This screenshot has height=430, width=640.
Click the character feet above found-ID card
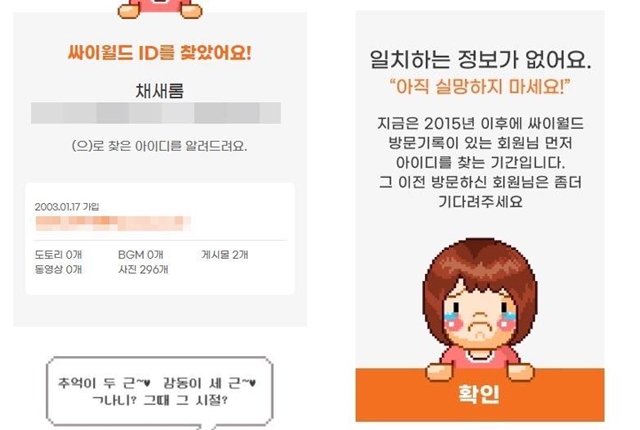pos(160,9)
